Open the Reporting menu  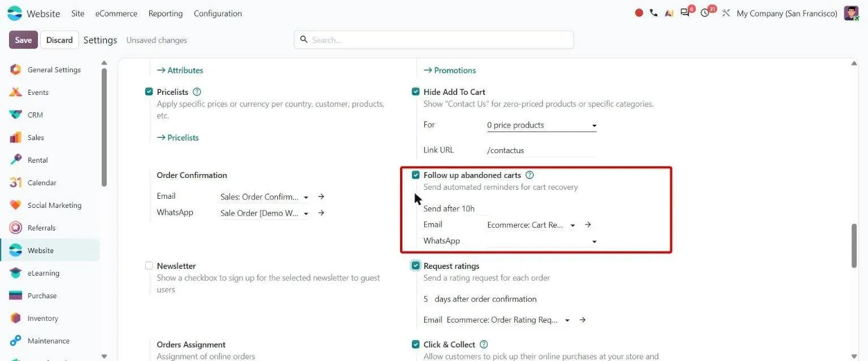click(166, 13)
